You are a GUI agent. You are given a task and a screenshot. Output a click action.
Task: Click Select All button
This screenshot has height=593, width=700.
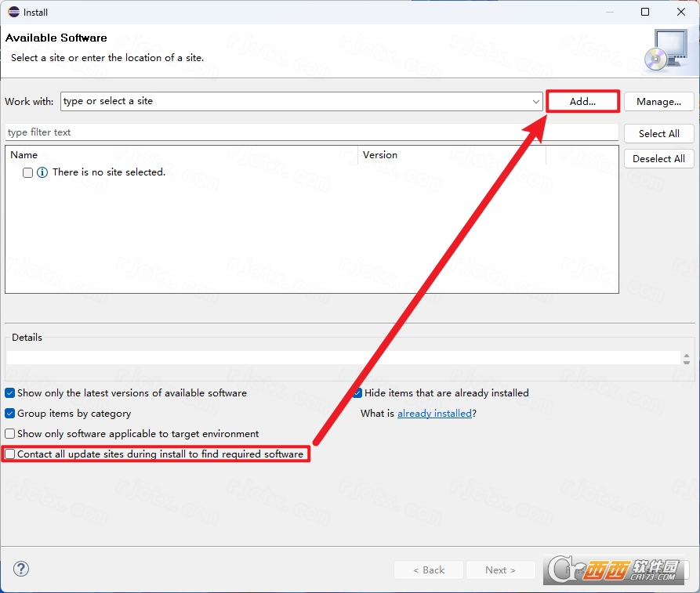coord(659,134)
